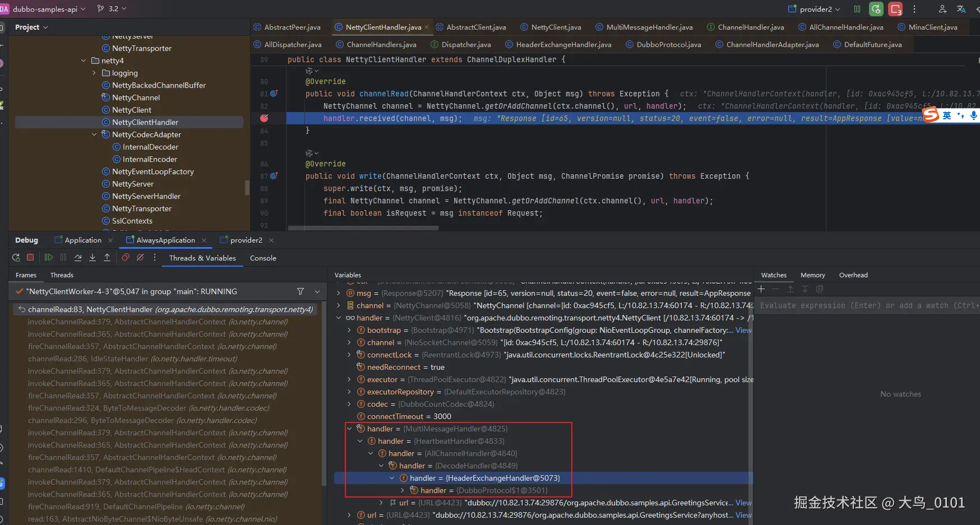Select NettyServerHandler in the Project tree
Screen dimensions: 980x525
tap(146, 196)
